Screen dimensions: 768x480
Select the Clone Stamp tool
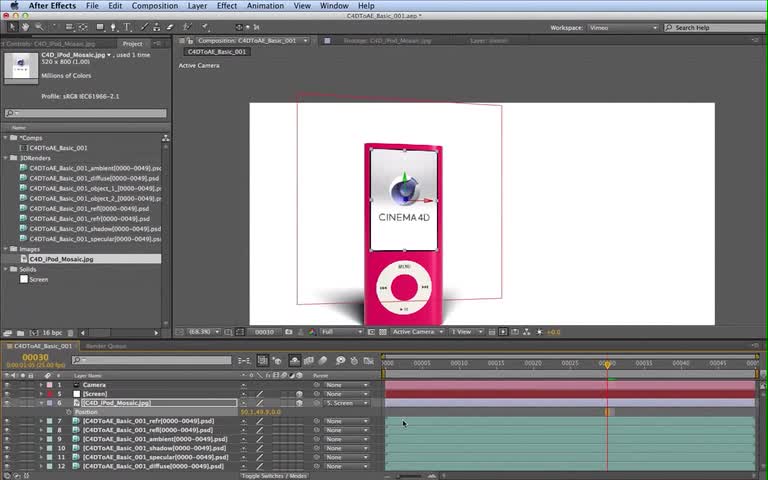point(157,27)
